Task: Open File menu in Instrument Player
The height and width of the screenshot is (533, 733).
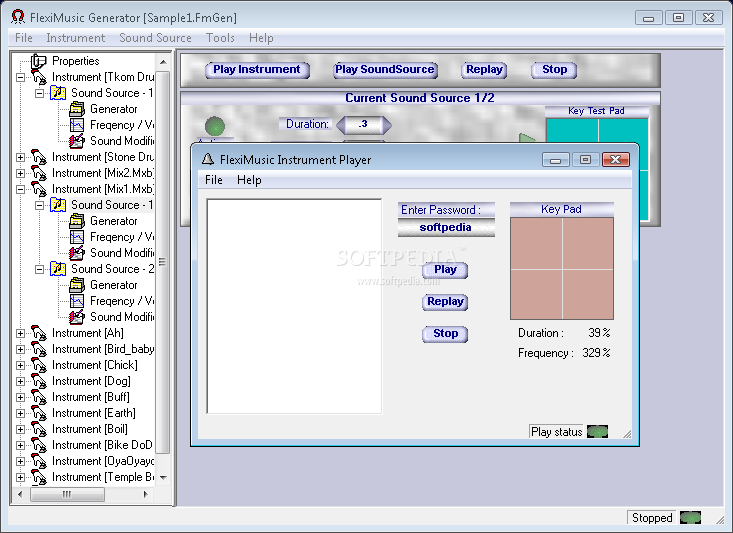Action: pos(214,180)
